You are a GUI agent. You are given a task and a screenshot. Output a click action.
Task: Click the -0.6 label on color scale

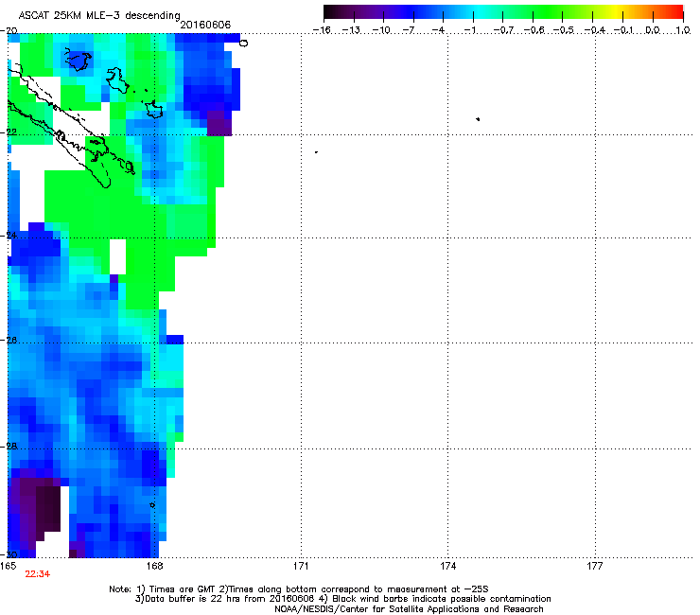point(534,30)
